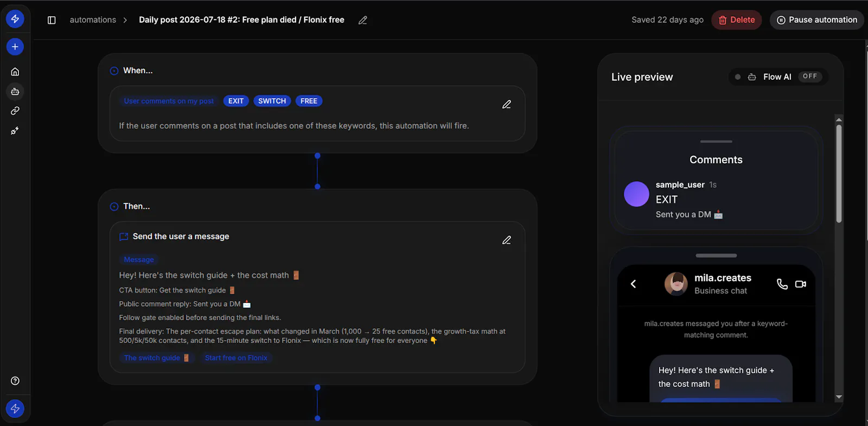Toggle the sidebar panel icon

[52, 20]
